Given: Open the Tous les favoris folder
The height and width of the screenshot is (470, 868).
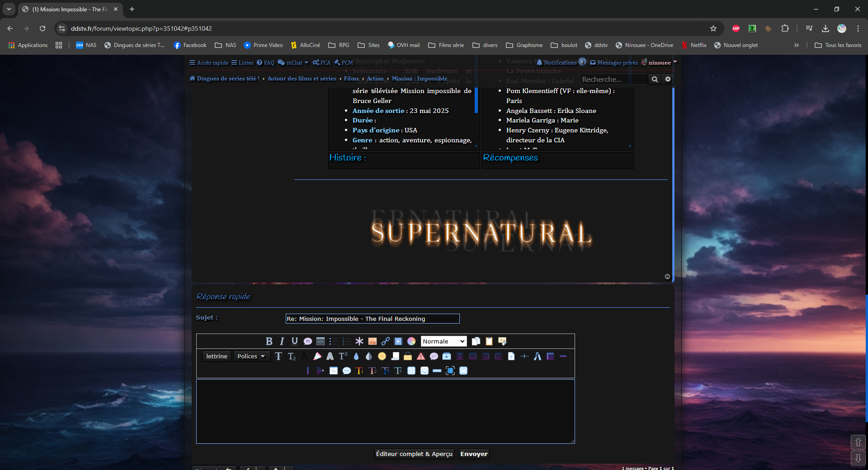Looking at the screenshot, I should coord(838,45).
